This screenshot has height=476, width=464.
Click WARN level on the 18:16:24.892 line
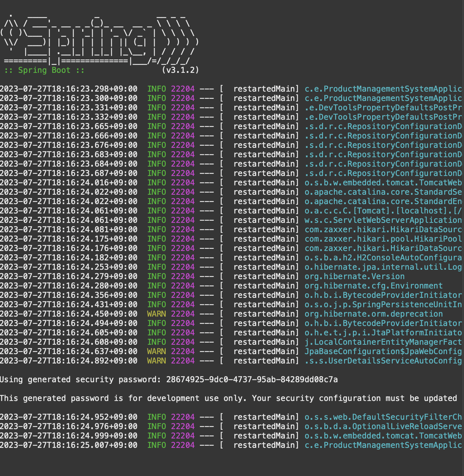pyautogui.click(x=156, y=361)
